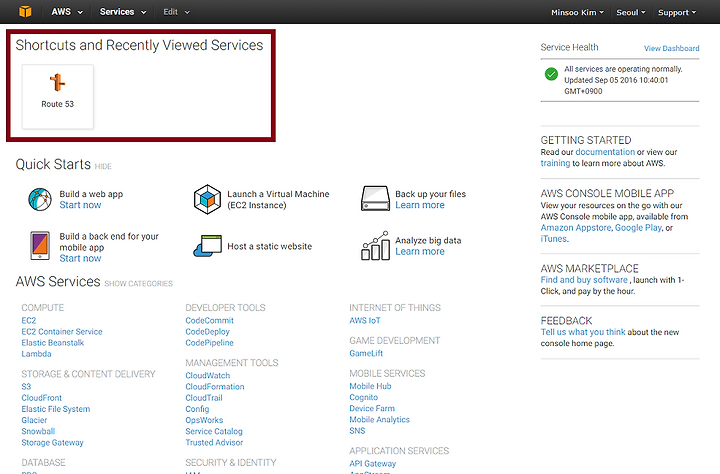Open the Glacier service
720x474 pixels.
click(34, 420)
